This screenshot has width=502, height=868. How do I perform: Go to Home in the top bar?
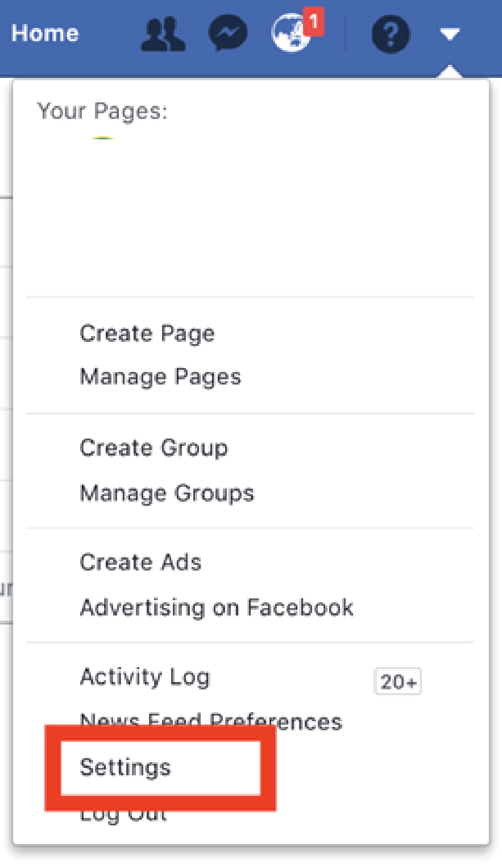click(x=45, y=34)
